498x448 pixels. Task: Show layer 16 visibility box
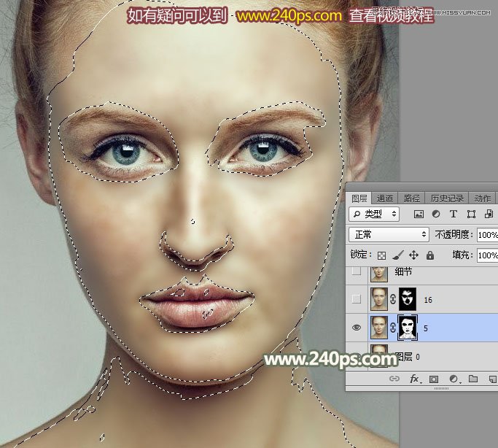click(357, 299)
